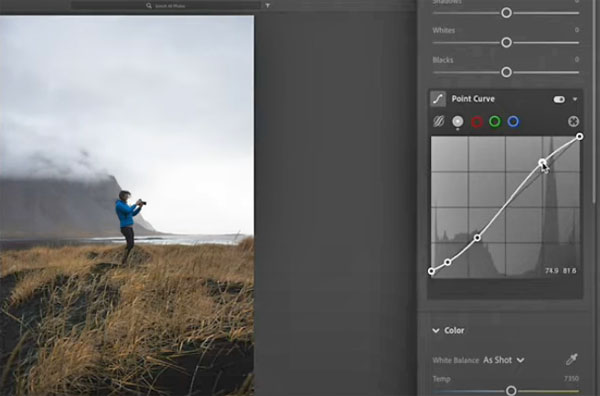Click the Blacks label
600x396 pixels.
pos(443,60)
